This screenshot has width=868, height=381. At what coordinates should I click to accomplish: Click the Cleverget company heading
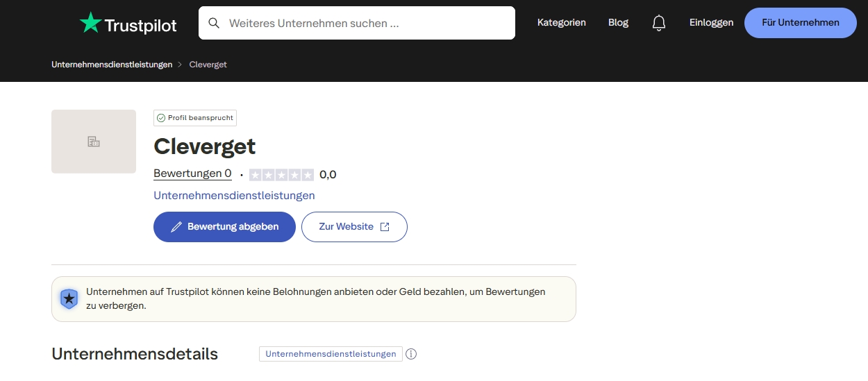tap(204, 146)
